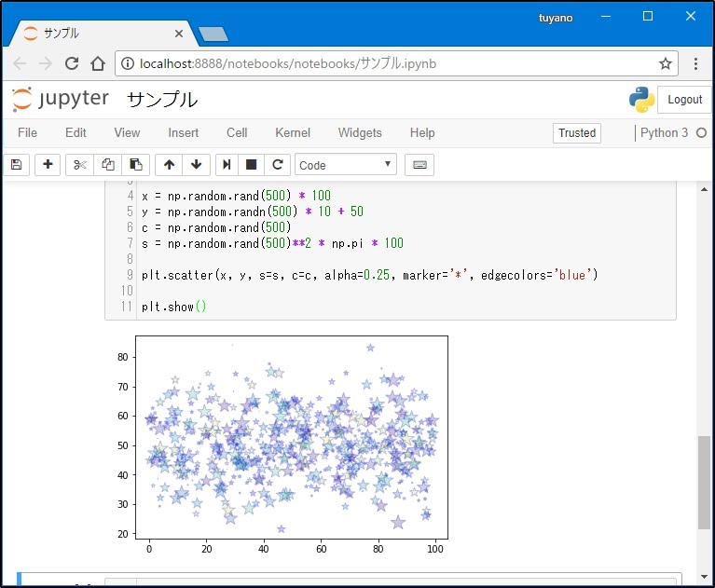The height and width of the screenshot is (588, 715).
Task: Insert cell below with plus icon
Action: [x=48, y=165]
